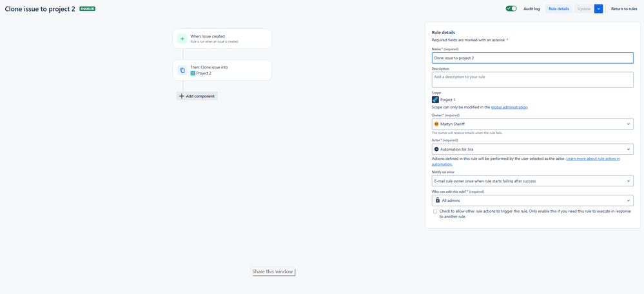Click the plus icon on Add component
644x294 pixels.
182,96
